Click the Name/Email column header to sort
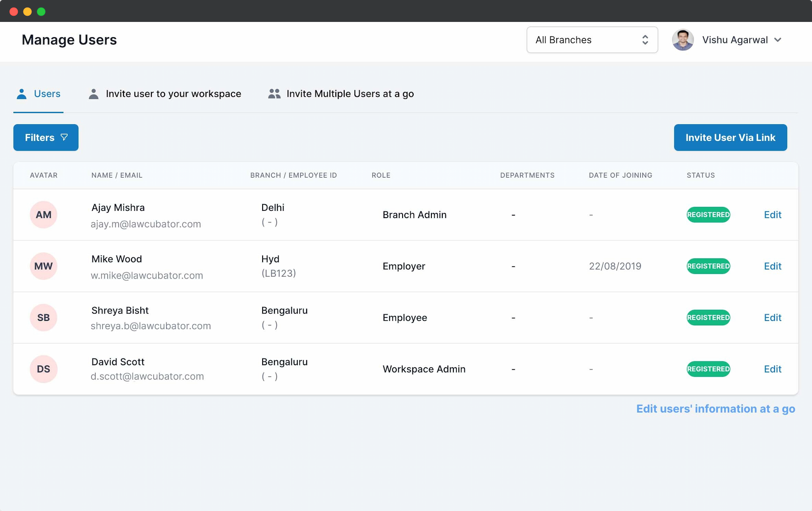812x511 pixels. pyautogui.click(x=116, y=175)
